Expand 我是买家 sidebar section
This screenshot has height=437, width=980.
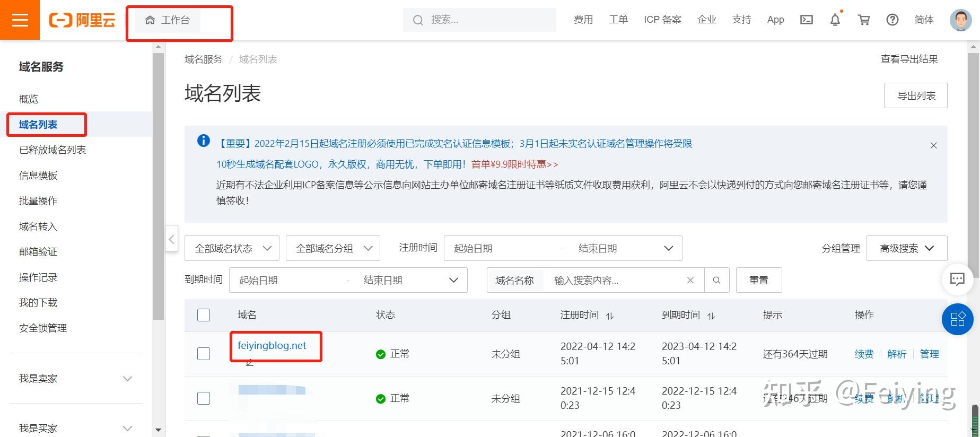pyautogui.click(x=75, y=428)
